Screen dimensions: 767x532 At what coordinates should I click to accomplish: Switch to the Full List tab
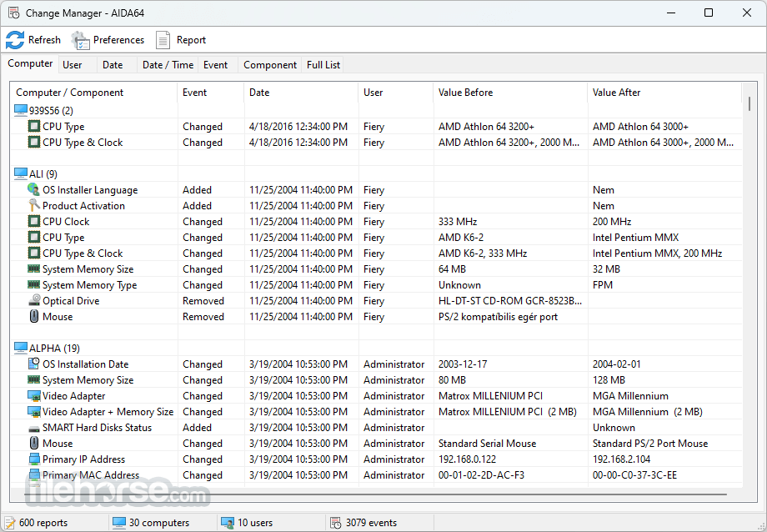[x=323, y=64]
